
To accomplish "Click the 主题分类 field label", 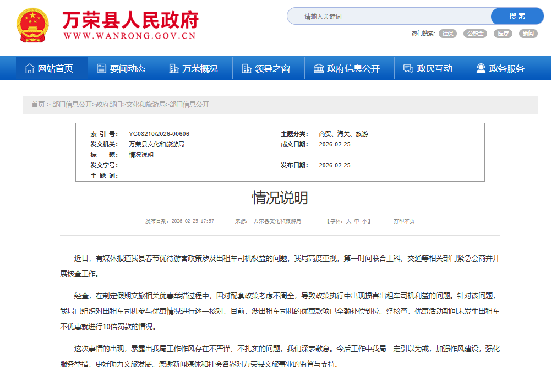I will click(x=294, y=134).
